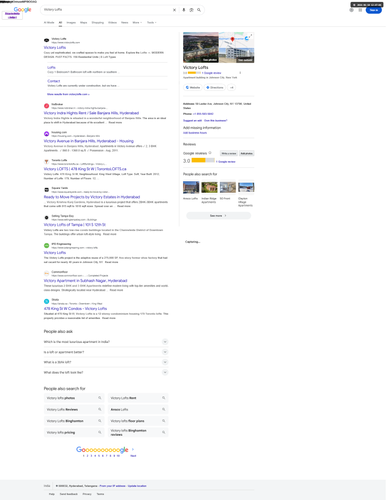Search icon for Victory lofts pricing suggestion
Screen dimensions: 390x500
100,432
